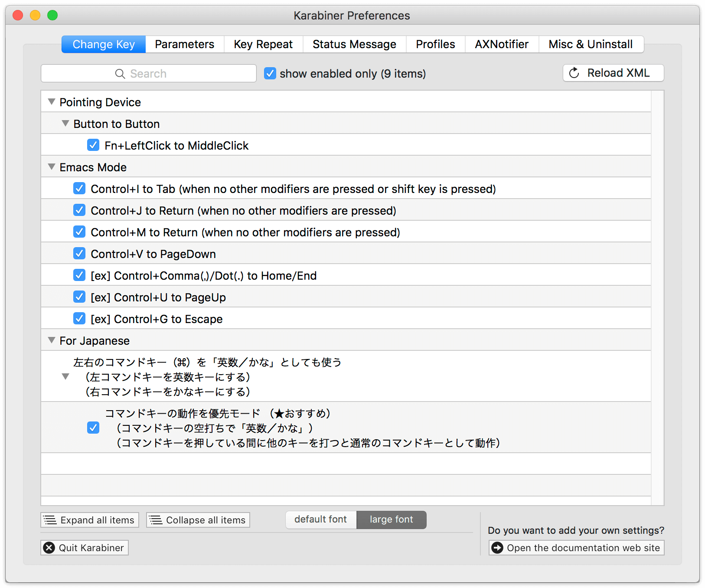Select the Button to Button label
The width and height of the screenshot is (705, 588).
tap(117, 124)
